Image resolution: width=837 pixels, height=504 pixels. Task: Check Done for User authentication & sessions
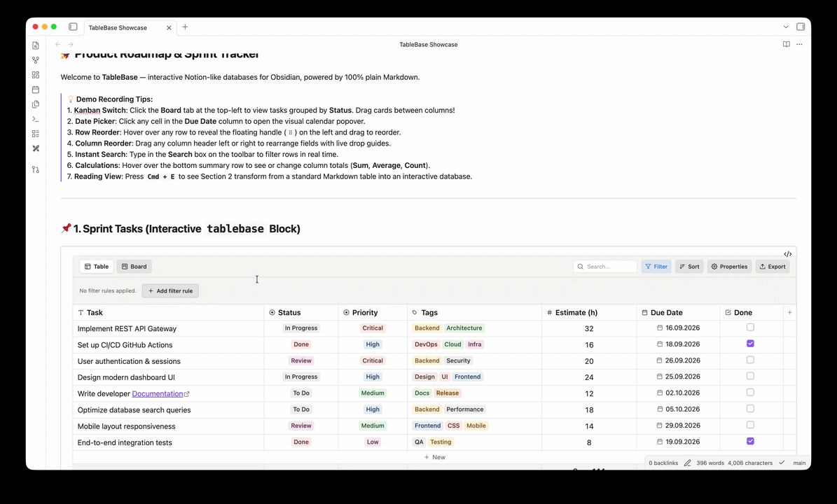pyautogui.click(x=750, y=360)
